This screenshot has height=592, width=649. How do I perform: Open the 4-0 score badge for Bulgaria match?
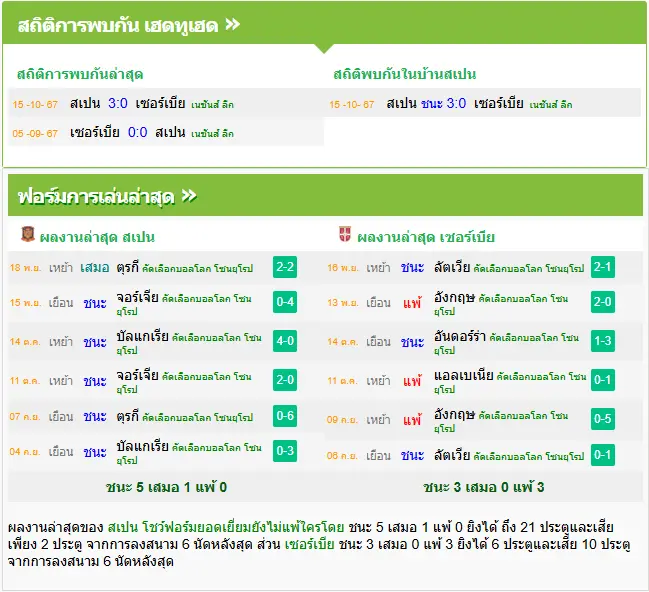285,341
